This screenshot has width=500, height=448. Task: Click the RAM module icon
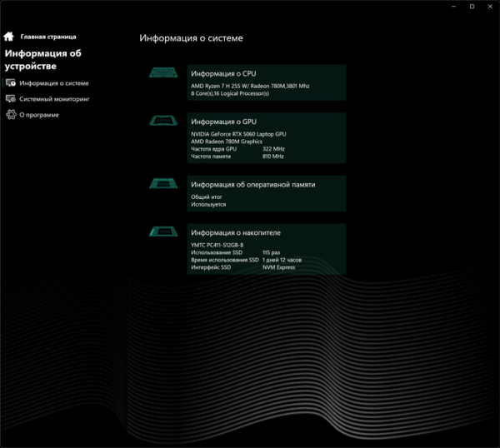click(x=163, y=183)
